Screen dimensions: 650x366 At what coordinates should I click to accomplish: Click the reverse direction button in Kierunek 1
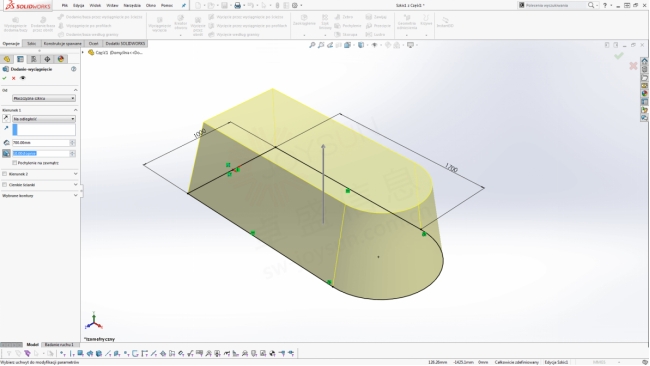(x=6, y=119)
